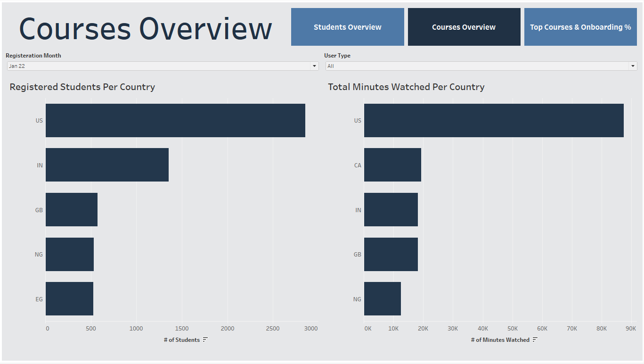
Task: Open Top Courses & Onboarding % page
Action: [x=580, y=27]
